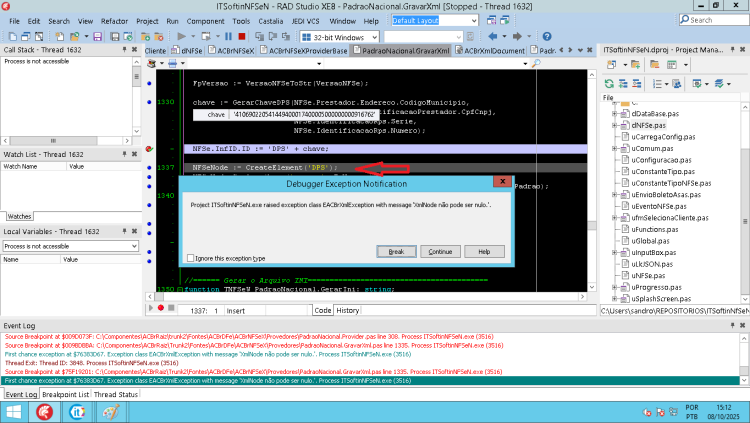This screenshot has height=423, width=750.
Task: Pin the Event Log panel
Action: tap(732, 325)
